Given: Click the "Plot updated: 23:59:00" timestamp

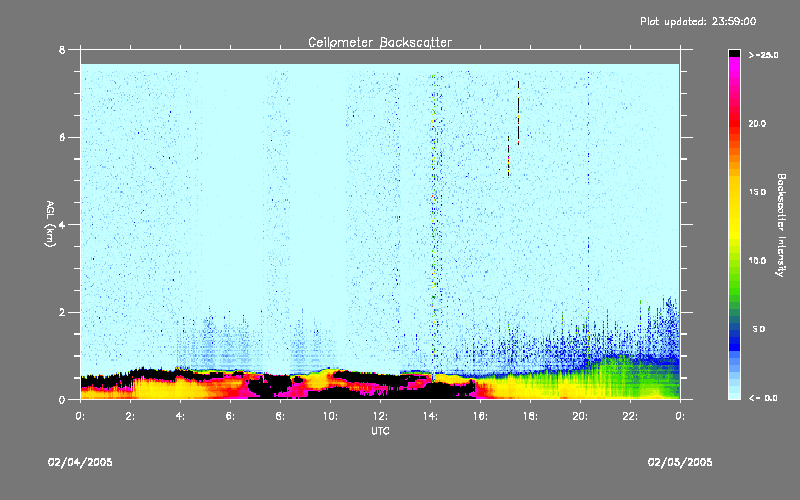Looking at the screenshot, I should point(698,21).
